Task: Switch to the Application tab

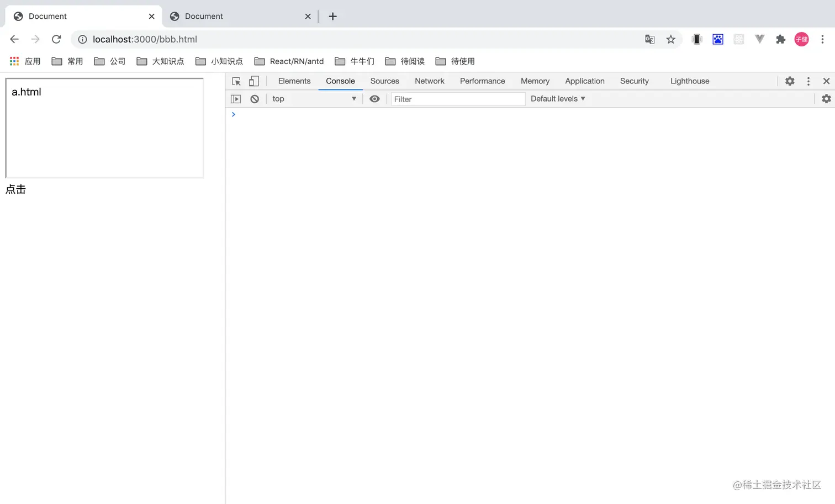Action: pos(585,81)
